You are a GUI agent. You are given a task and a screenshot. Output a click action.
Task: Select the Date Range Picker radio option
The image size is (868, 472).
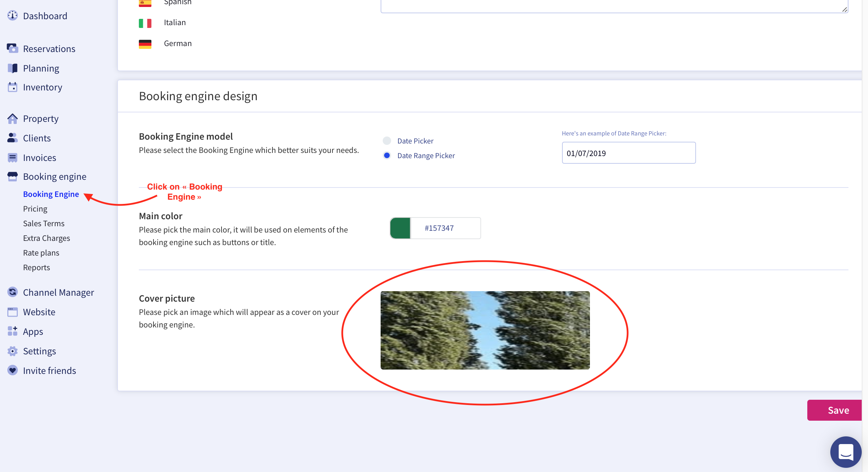coord(387,155)
